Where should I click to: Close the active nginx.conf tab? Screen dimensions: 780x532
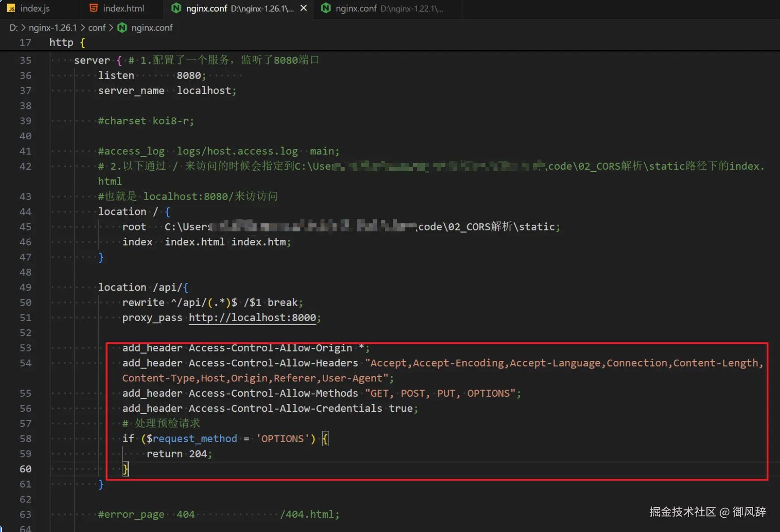pyautogui.click(x=304, y=8)
